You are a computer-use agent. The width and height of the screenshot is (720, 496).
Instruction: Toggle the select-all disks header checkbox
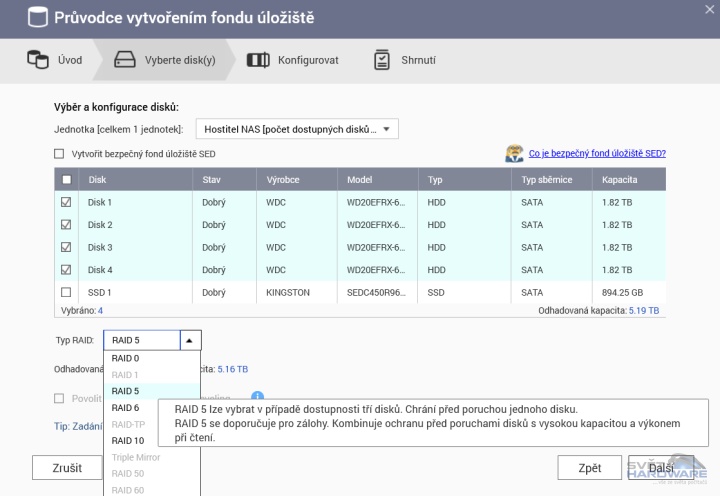click(x=67, y=180)
